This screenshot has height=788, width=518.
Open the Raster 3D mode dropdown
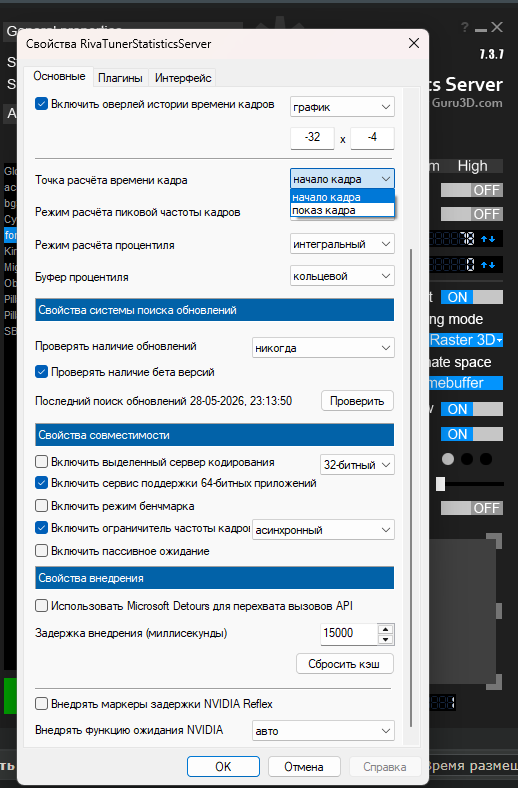466,340
